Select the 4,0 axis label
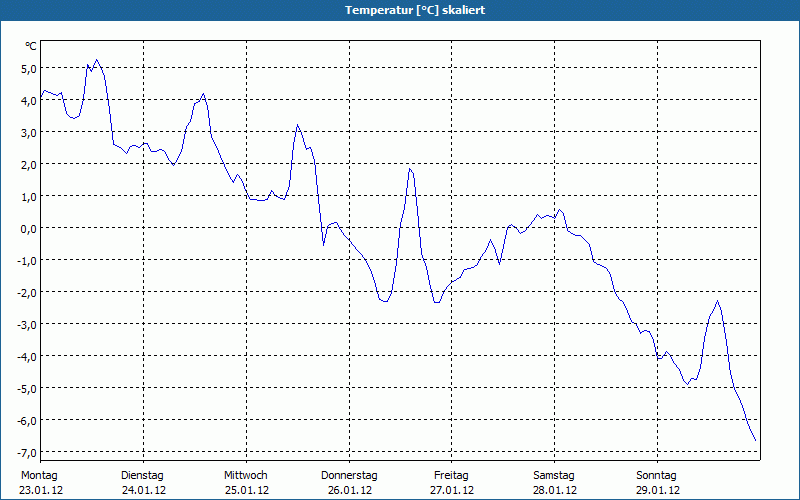 coord(28,101)
